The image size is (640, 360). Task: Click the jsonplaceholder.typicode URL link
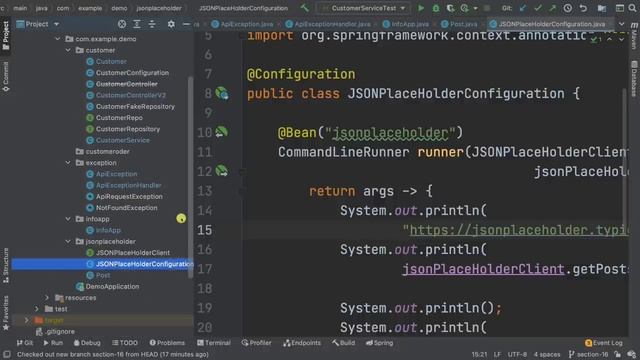518,230
